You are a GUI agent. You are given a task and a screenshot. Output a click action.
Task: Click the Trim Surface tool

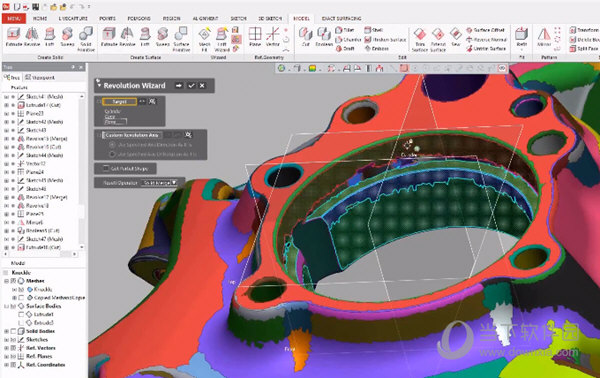[420, 39]
